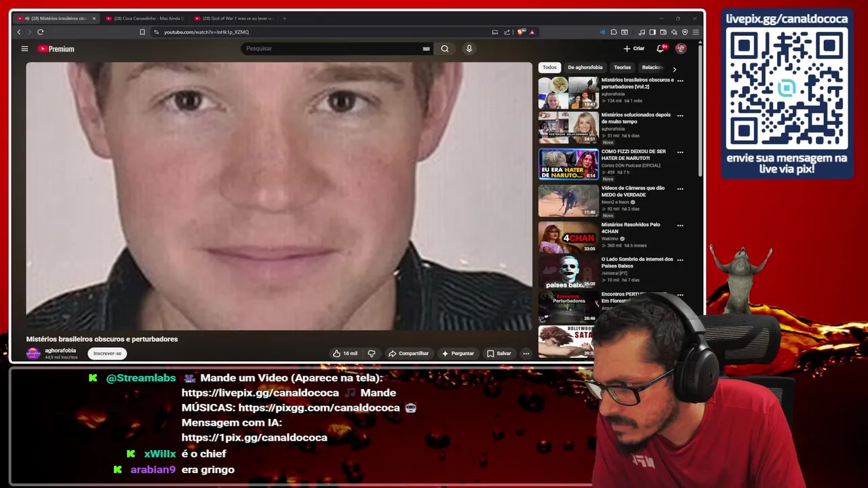Viewport: 868px width, 488px height.
Task: Go forward in browser history
Action: click(x=29, y=32)
